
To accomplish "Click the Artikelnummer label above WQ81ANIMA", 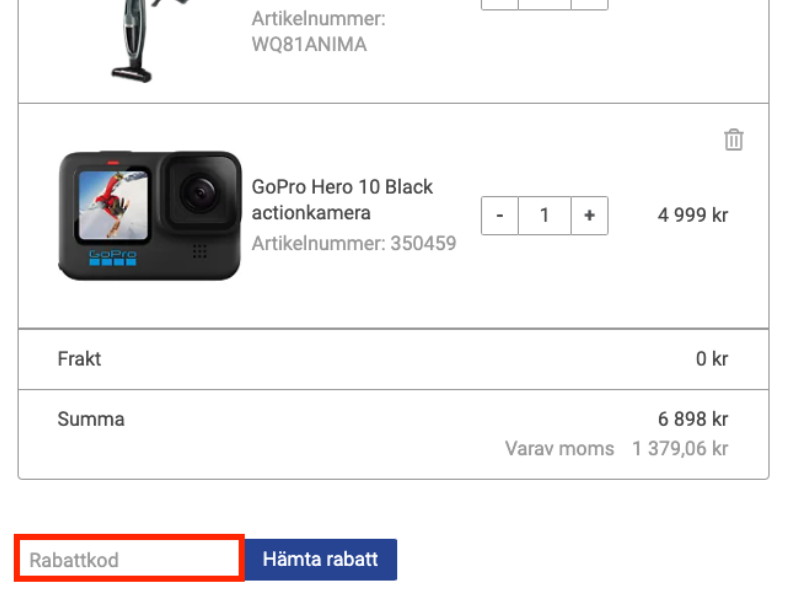I will [318, 19].
